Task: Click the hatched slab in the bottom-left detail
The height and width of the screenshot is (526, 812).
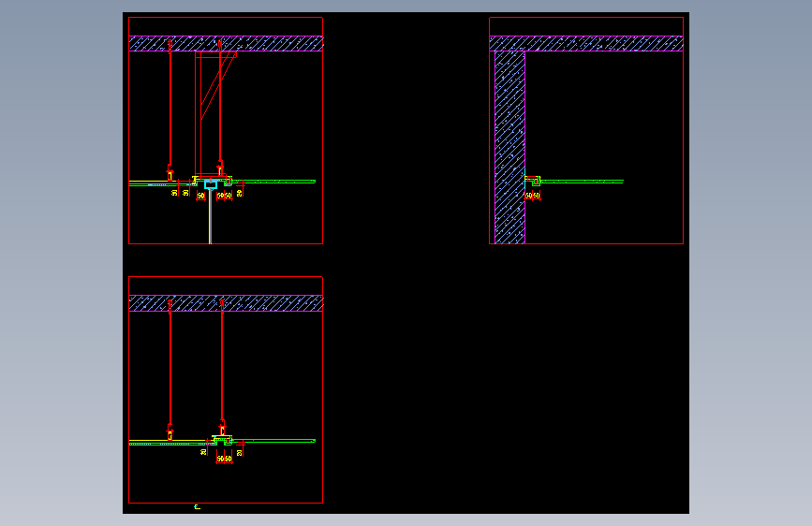Action: 226,303
